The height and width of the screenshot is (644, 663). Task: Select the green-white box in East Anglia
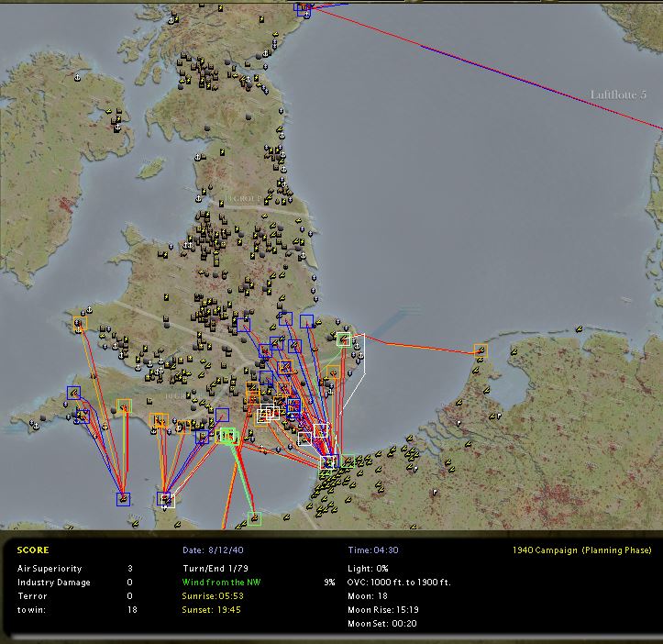(x=344, y=339)
